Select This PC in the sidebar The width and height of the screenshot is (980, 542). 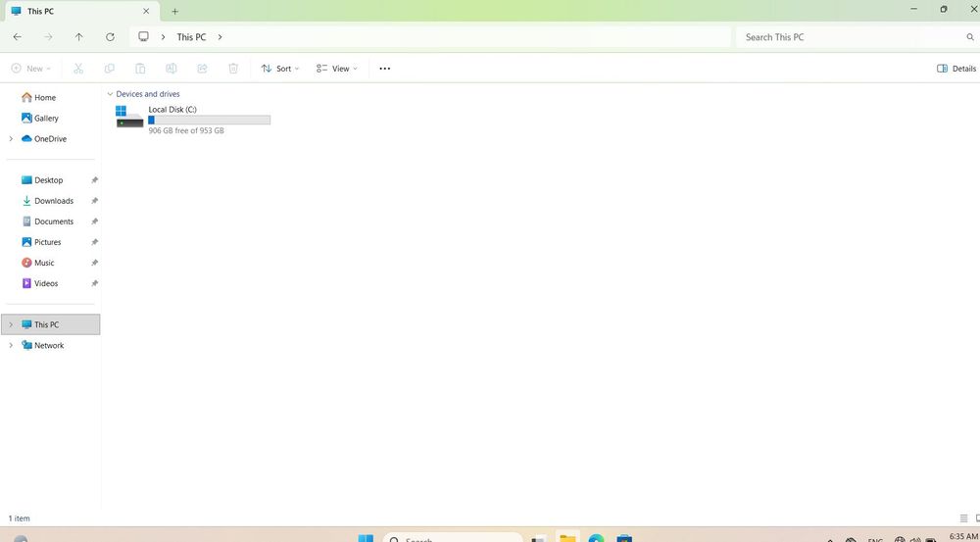pos(51,324)
